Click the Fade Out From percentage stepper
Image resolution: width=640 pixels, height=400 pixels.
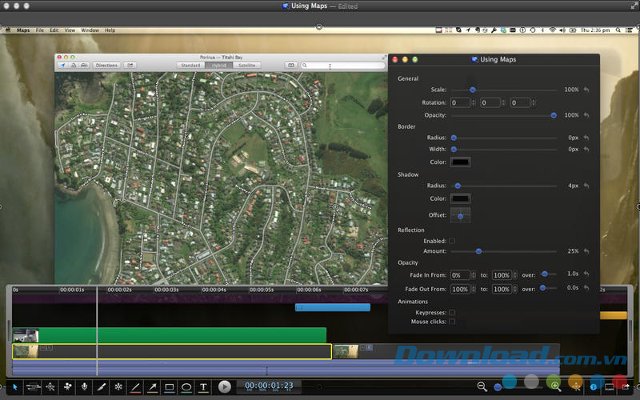(473, 288)
